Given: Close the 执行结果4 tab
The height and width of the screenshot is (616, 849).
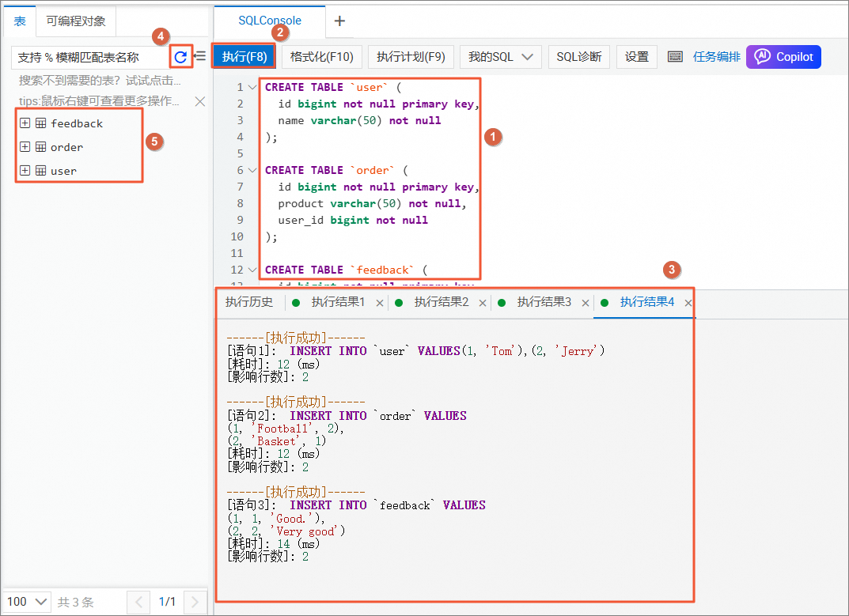Looking at the screenshot, I should tap(688, 303).
